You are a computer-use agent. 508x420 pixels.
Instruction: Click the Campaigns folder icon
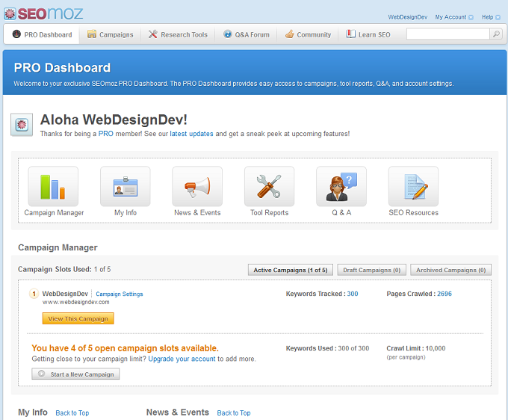[x=92, y=34]
